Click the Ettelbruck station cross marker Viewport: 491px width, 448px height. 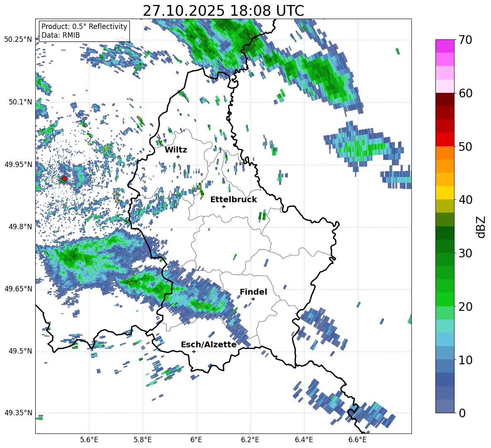224,206
